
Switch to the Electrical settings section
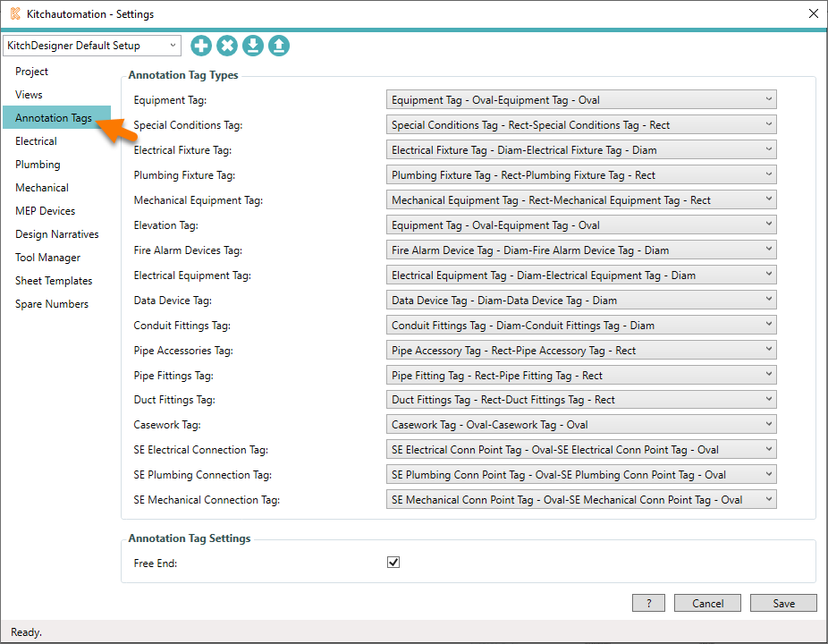36,140
